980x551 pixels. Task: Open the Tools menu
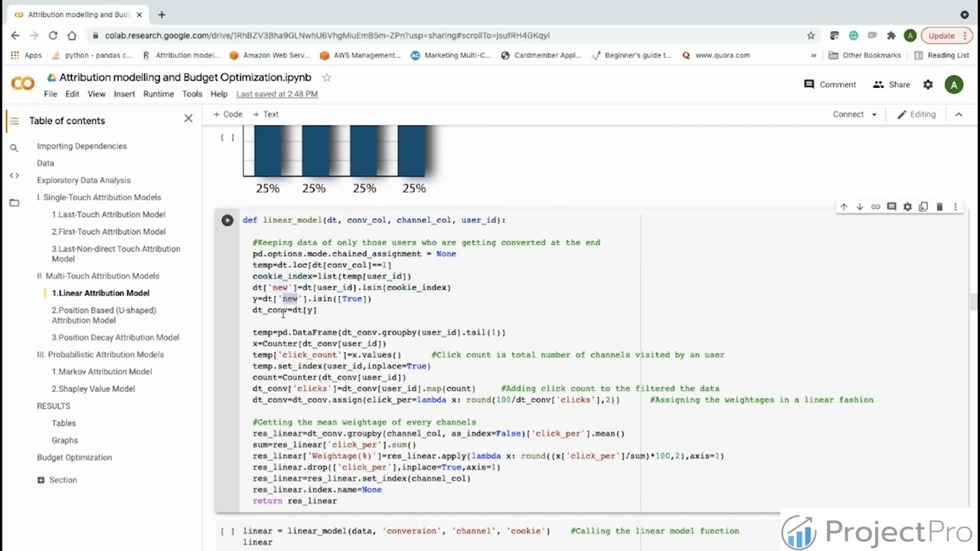point(192,94)
